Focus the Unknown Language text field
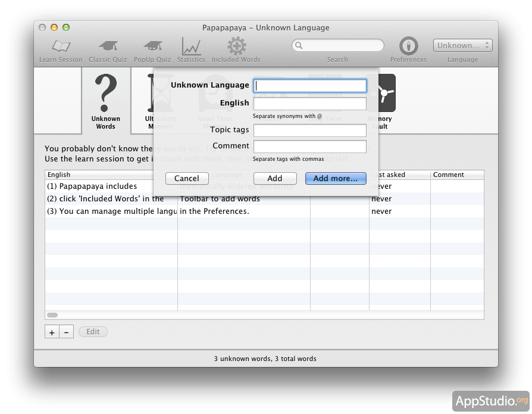 pyautogui.click(x=310, y=86)
